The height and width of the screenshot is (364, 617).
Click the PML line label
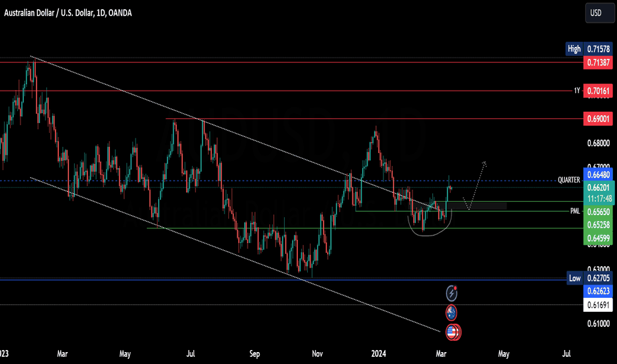[x=575, y=211]
